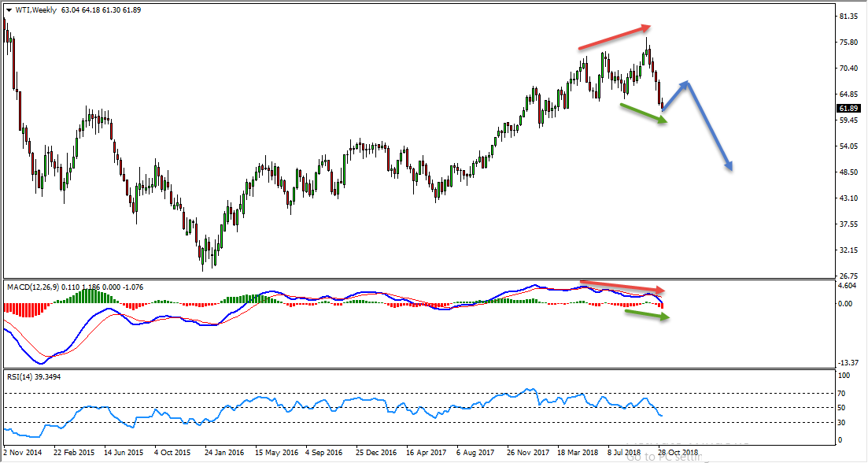Click the 75.80 price axis label
Image resolution: width=868 pixels, height=463 pixels.
(x=848, y=43)
